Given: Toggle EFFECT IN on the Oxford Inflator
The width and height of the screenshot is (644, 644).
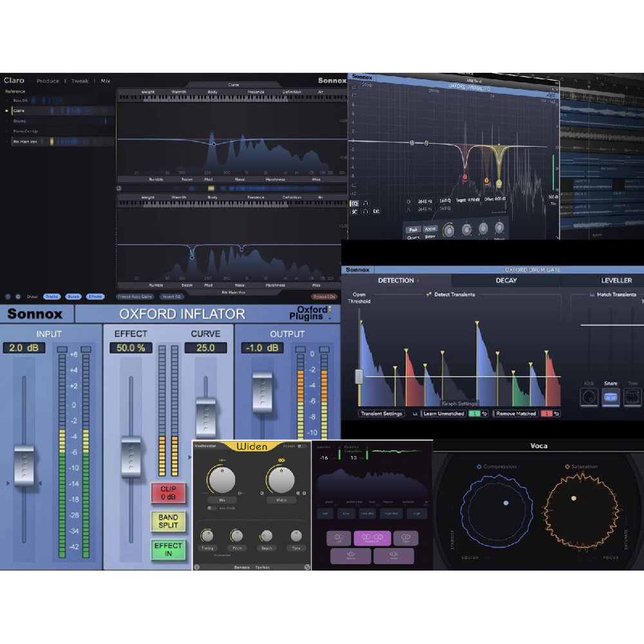Looking at the screenshot, I should (x=168, y=549).
